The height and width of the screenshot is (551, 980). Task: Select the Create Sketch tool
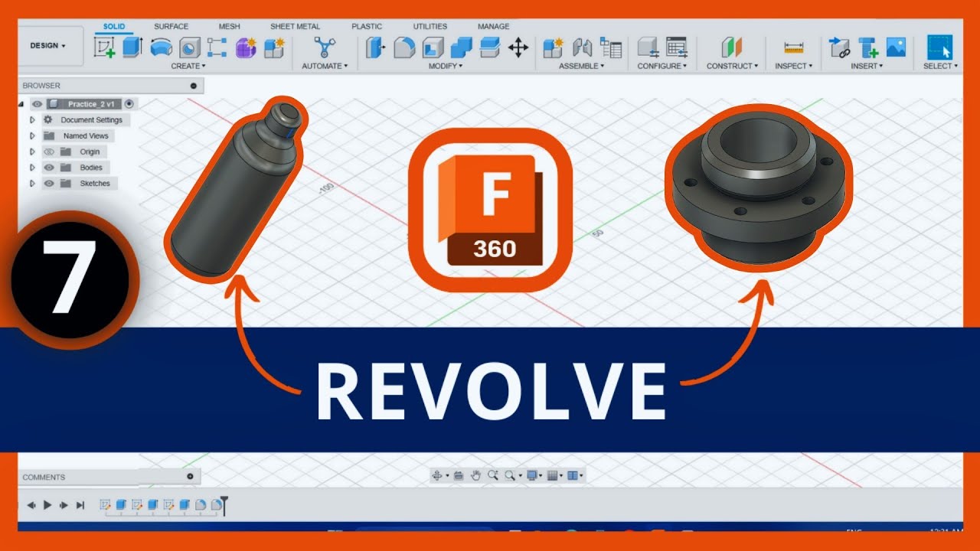(104, 47)
